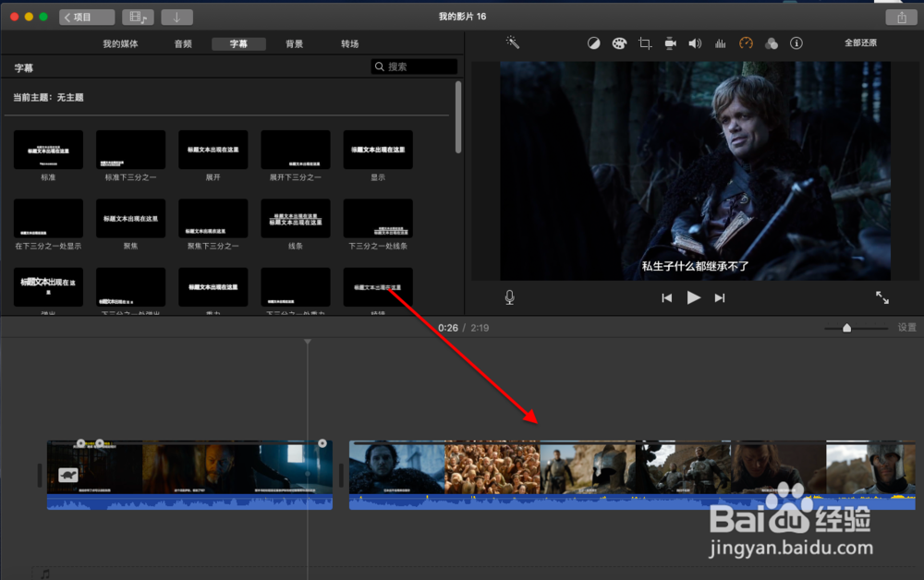Select the 展开 title style thumbnail

[213, 150]
